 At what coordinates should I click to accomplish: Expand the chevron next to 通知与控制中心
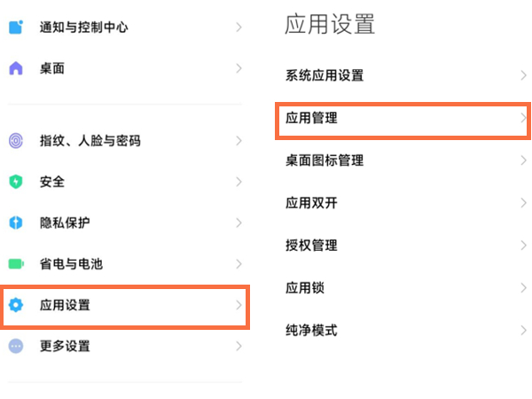pyautogui.click(x=239, y=27)
